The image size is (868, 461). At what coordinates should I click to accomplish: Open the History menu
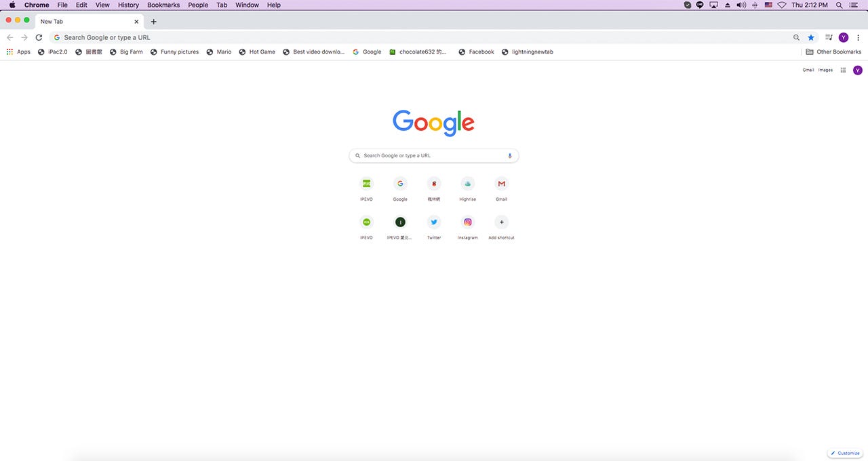click(128, 5)
